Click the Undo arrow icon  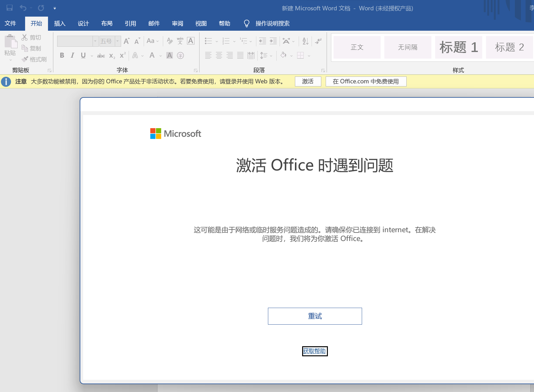click(23, 8)
